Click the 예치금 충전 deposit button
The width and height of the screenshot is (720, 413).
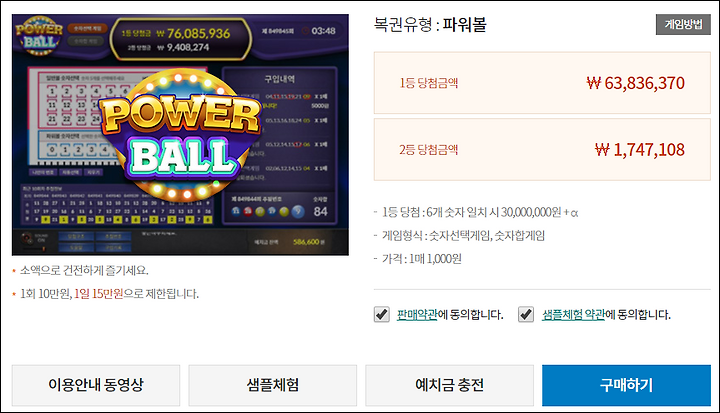450,385
